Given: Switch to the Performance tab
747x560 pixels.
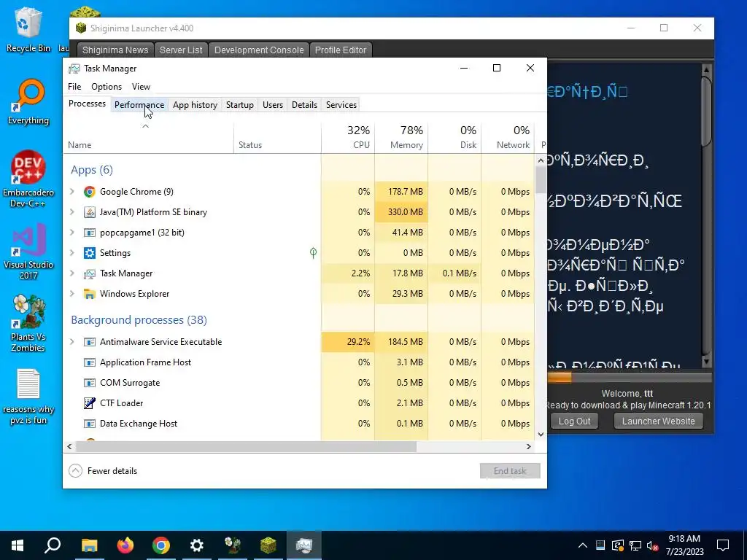Looking at the screenshot, I should 139,105.
